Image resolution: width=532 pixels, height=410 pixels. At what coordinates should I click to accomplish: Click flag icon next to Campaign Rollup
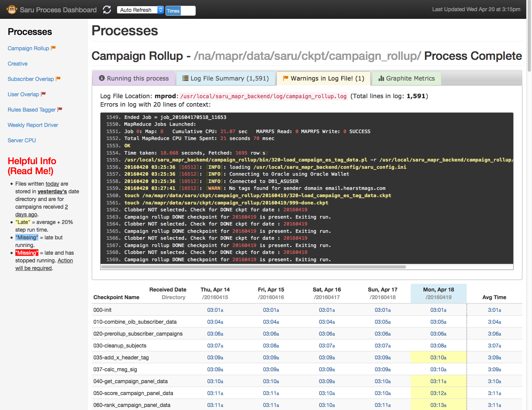pos(54,48)
